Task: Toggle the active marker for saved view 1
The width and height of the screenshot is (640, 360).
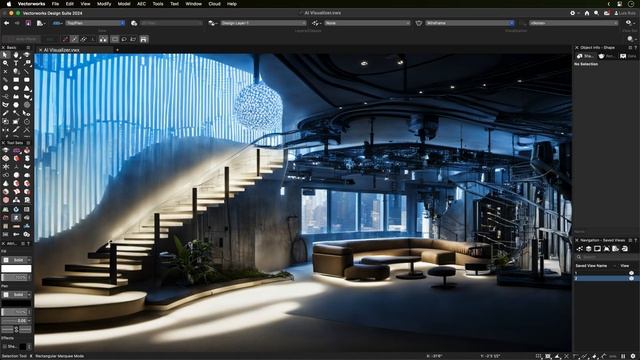Action: point(631,273)
